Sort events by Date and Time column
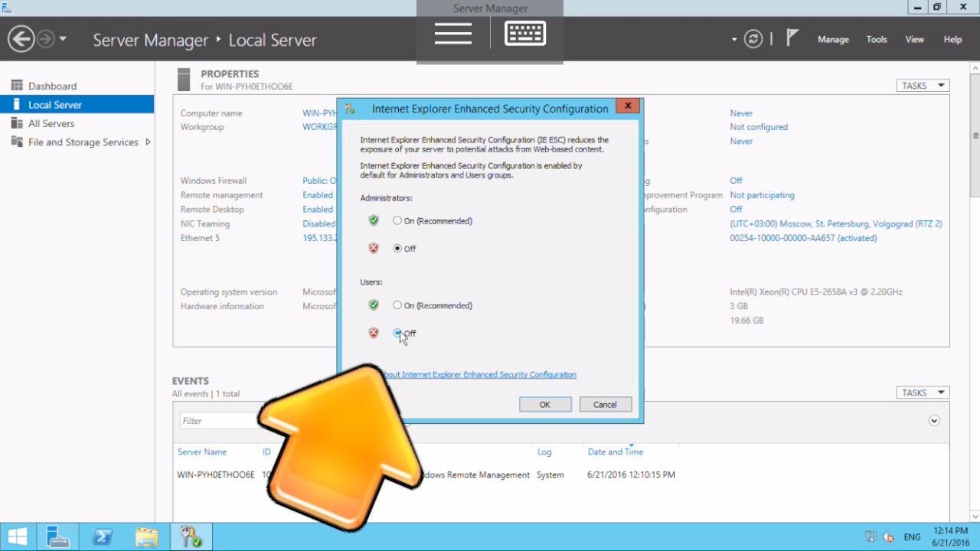Image resolution: width=980 pixels, height=551 pixels. (616, 452)
